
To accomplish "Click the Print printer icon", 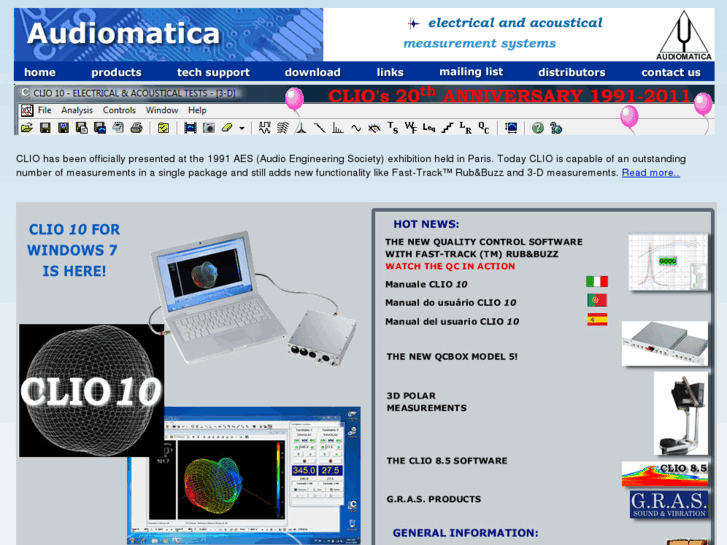I will coord(136,128).
